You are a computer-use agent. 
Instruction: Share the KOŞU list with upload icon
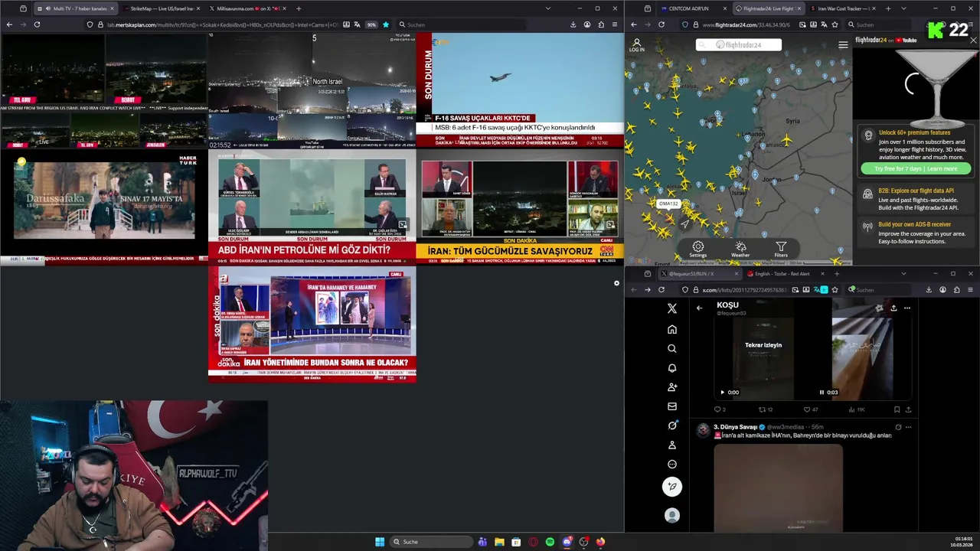893,308
